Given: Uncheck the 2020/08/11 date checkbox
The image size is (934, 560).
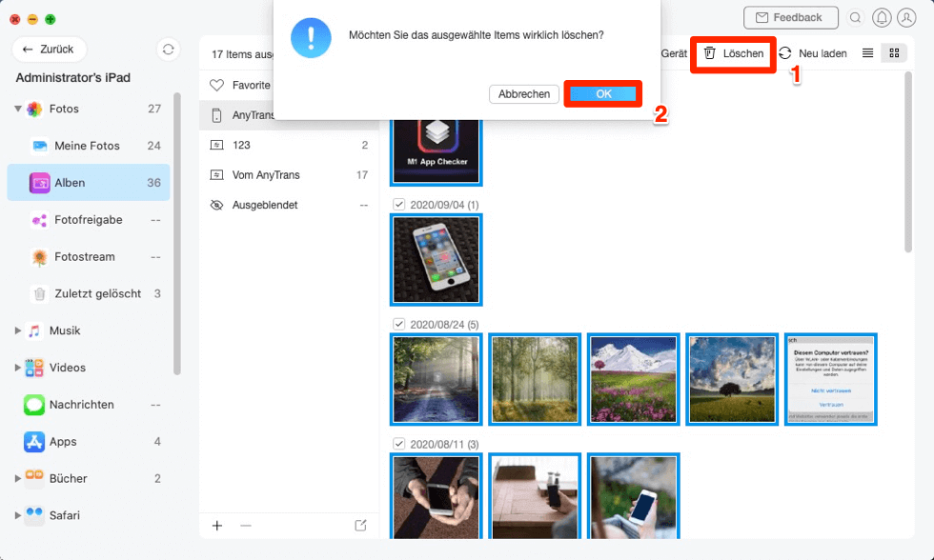Looking at the screenshot, I should tap(399, 444).
